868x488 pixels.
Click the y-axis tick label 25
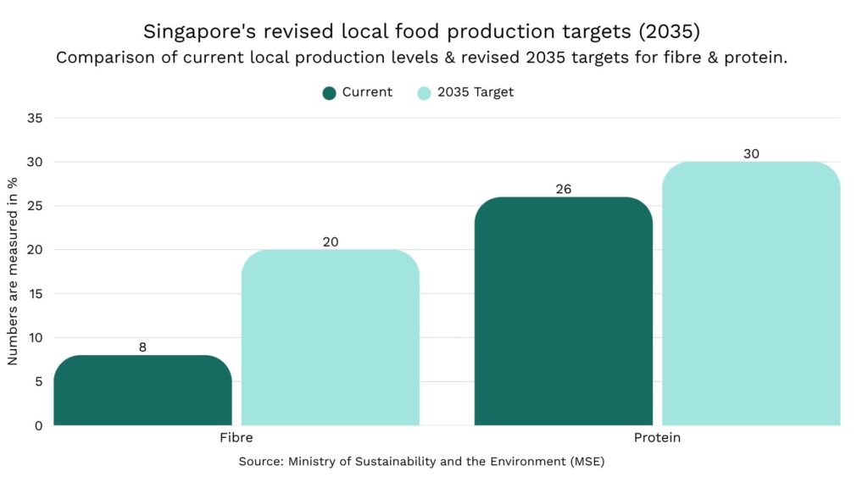[35, 206]
